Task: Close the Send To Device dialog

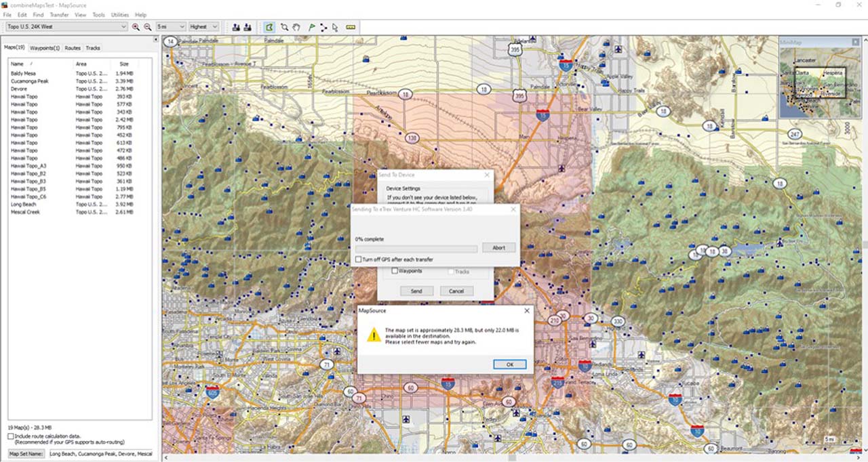Action: pos(486,175)
